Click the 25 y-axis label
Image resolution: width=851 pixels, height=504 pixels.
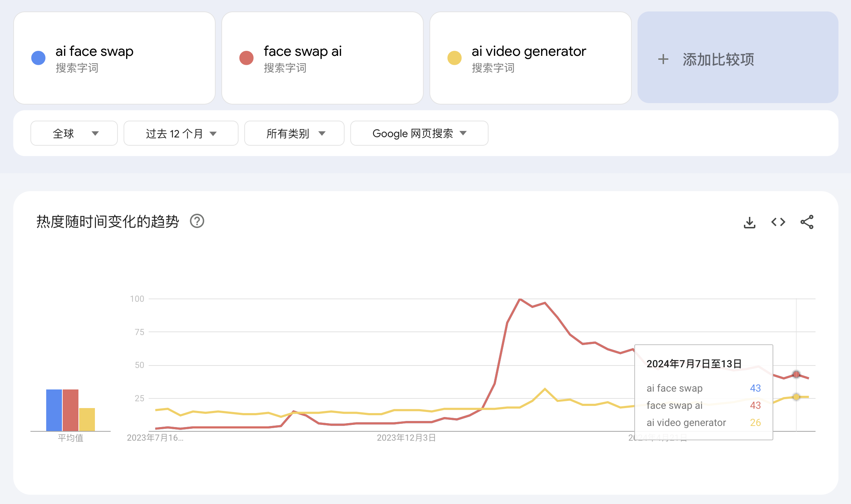coord(139,398)
